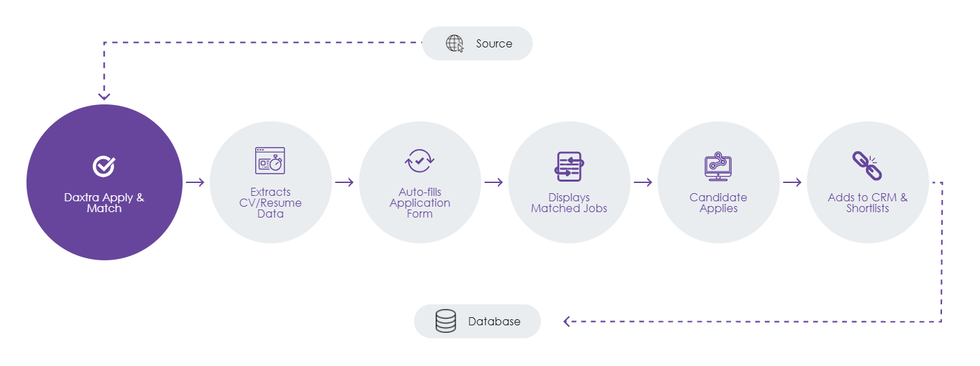
Task: Click the arrow between Daxtra and Extracts steps
Action: click(x=195, y=182)
